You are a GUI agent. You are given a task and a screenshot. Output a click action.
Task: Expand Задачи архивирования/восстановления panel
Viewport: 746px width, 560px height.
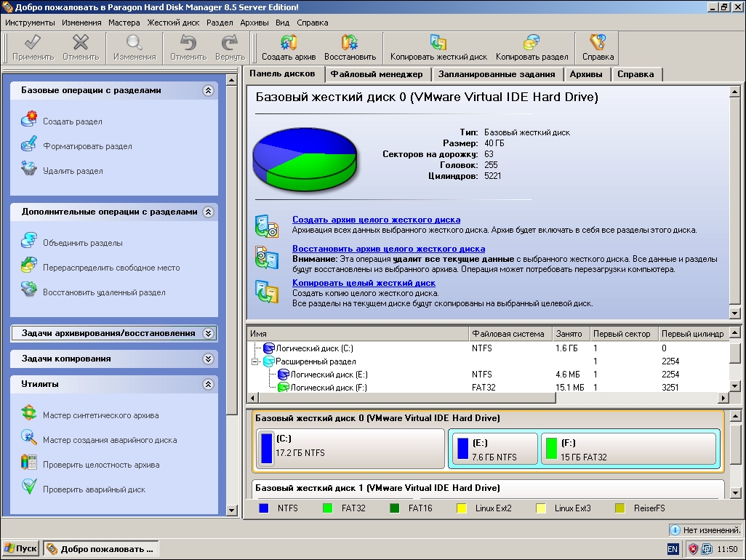(x=208, y=334)
